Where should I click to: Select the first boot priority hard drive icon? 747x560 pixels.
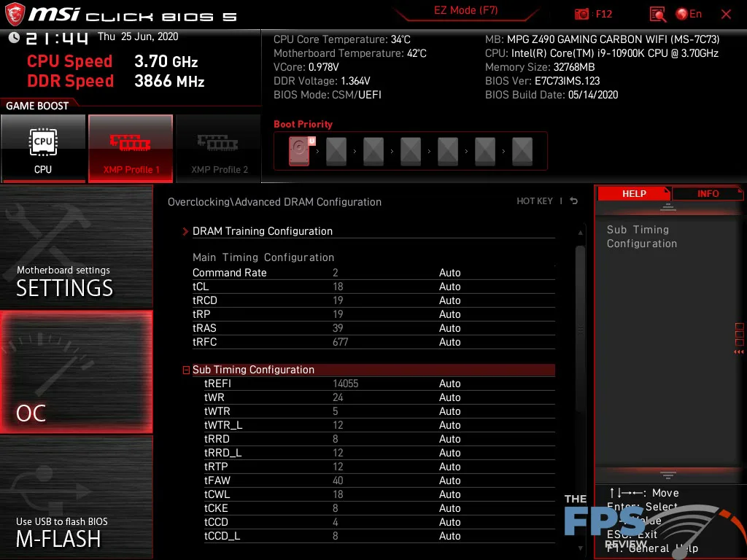tap(299, 151)
